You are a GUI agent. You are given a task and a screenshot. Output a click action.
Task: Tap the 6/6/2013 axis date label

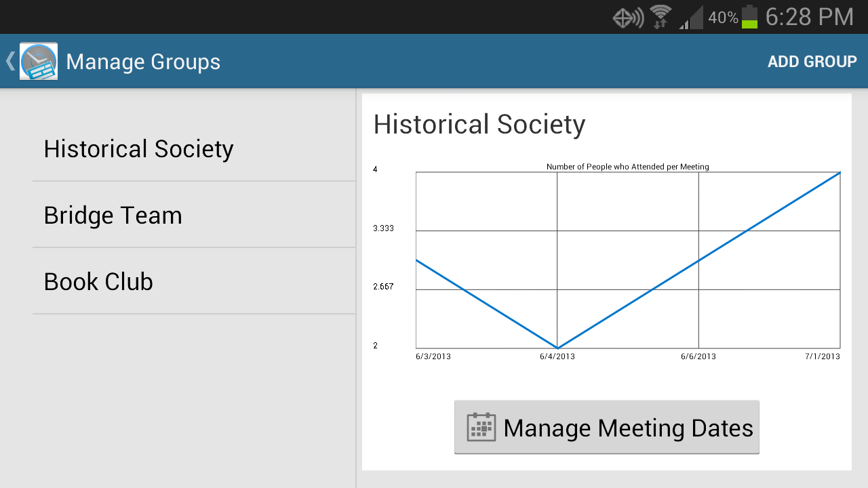tap(698, 357)
